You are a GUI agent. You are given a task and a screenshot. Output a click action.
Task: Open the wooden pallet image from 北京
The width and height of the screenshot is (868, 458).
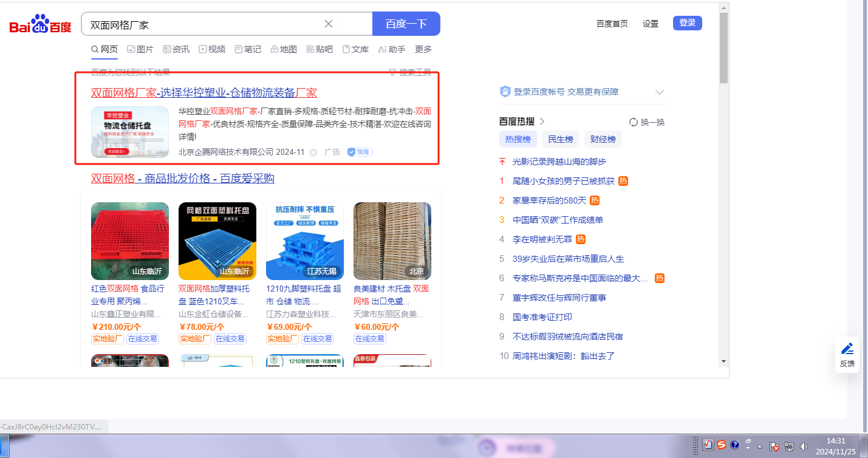point(392,241)
